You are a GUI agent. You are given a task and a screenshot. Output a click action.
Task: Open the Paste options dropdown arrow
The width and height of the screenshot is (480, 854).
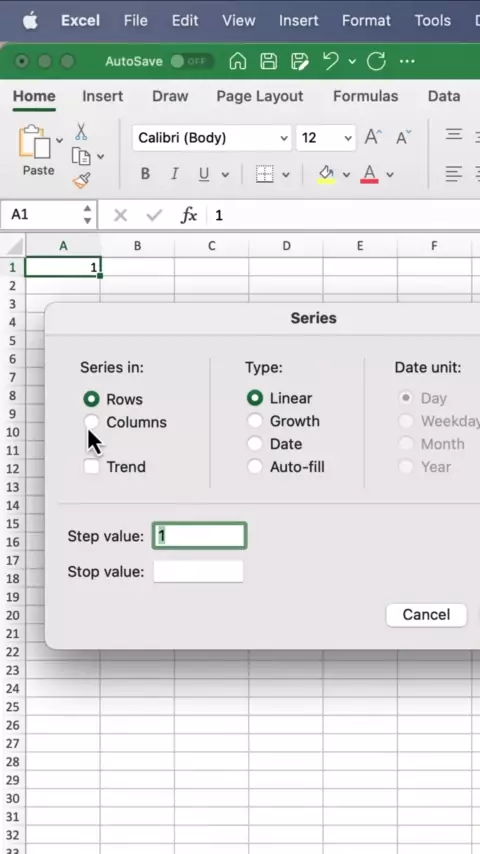(59, 141)
